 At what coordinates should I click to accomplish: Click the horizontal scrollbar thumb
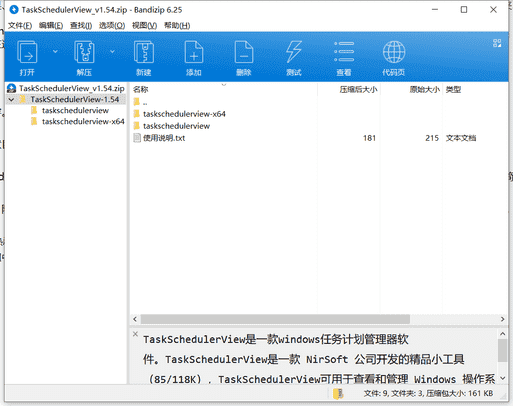point(275,319)
